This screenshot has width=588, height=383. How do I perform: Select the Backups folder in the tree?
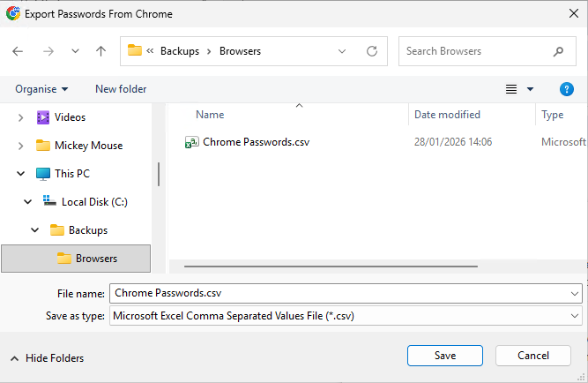coord(88,229)
